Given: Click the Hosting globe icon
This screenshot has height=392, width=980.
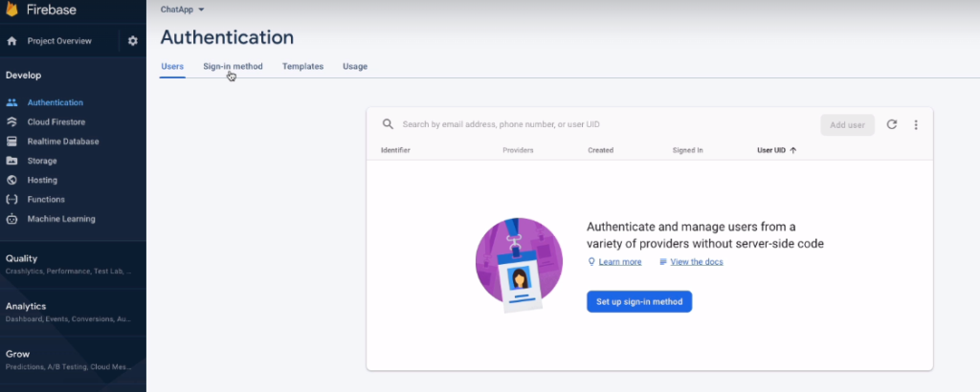Looking at the screenshot, I should pyautogui.click(x=11, y=180).
